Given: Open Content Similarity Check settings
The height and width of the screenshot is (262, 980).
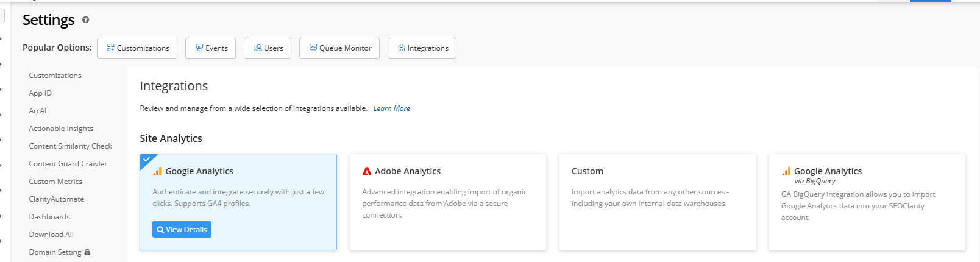Looking at the screenshot, I should (70, 146).
